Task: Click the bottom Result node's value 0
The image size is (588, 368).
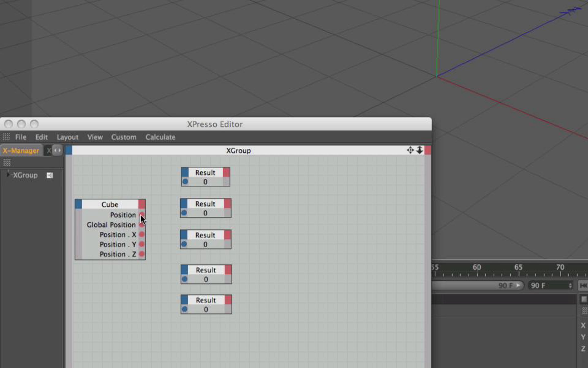Action: point(206,309)
